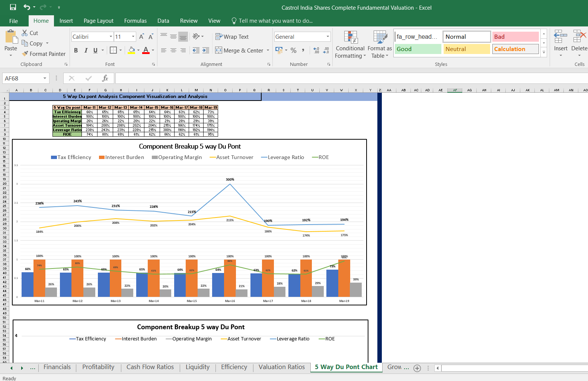Toggle Wrap Text for the cell
This screenshot has width=588, height=381.
(x=232, y=36)
